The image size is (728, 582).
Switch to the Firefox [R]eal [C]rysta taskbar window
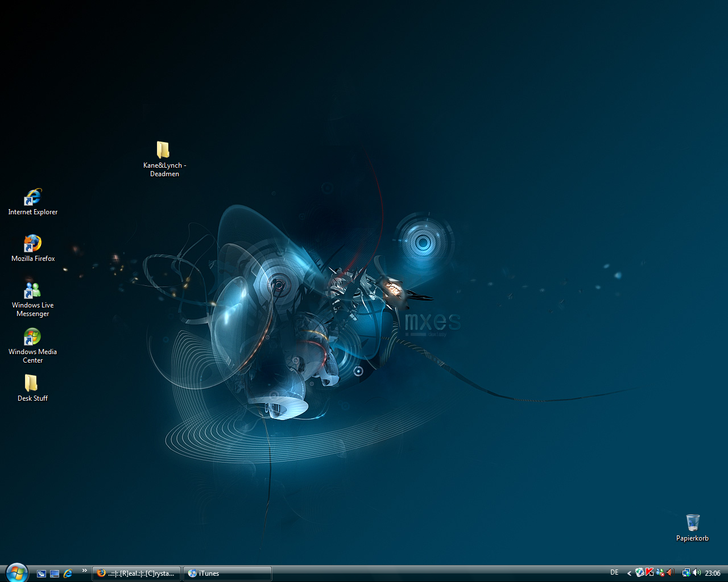(x=136, y=573)
